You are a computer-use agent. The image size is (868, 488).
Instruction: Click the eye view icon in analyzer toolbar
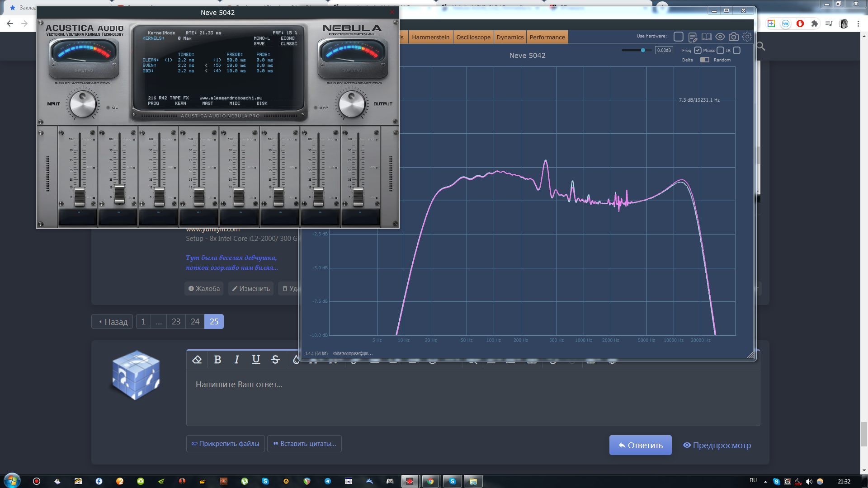[720, 37]
